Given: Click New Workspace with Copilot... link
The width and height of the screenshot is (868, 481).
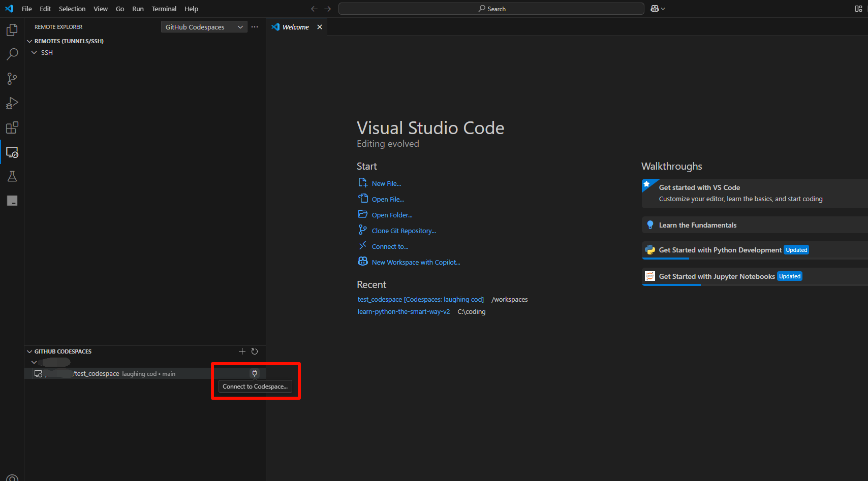Looking at the screenshot, I should tap(416, 263).
